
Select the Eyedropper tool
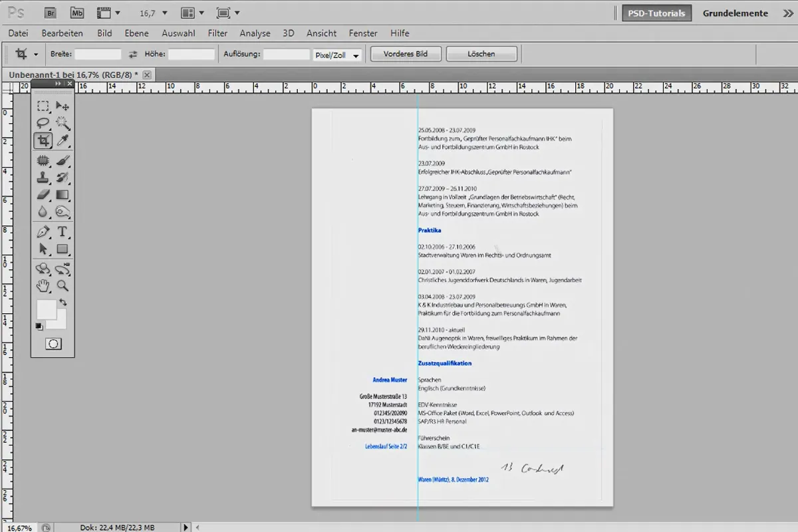(63, 141)
